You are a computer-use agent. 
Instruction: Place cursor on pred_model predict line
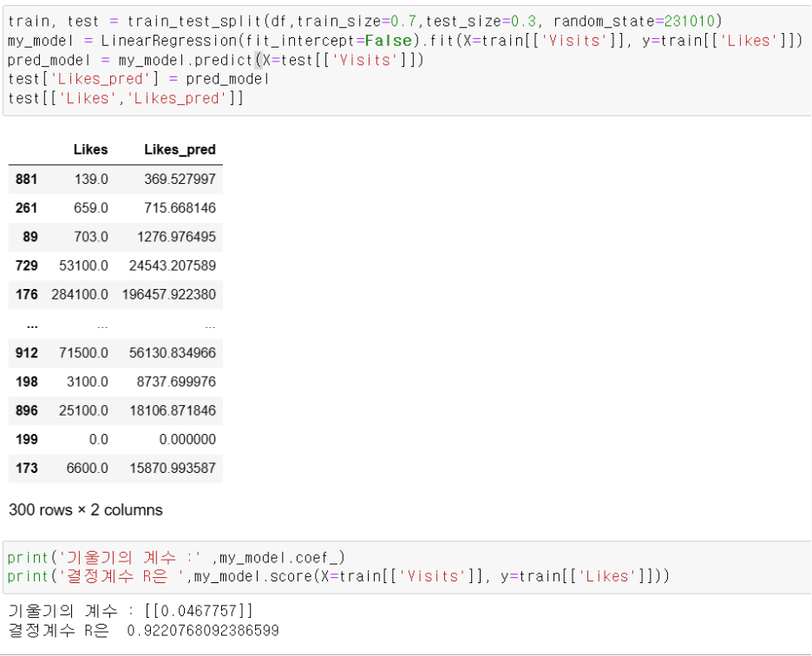[215, 60]
